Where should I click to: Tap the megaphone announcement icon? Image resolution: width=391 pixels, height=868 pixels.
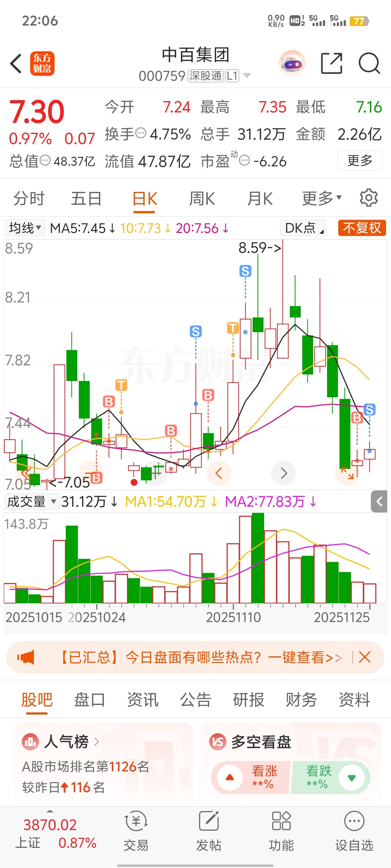[26, 658]
